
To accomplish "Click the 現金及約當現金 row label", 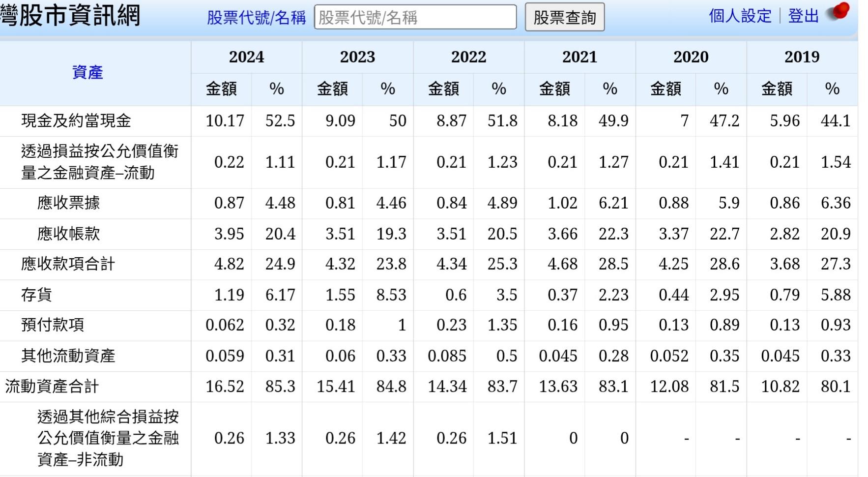I will [x=76, y=121].
